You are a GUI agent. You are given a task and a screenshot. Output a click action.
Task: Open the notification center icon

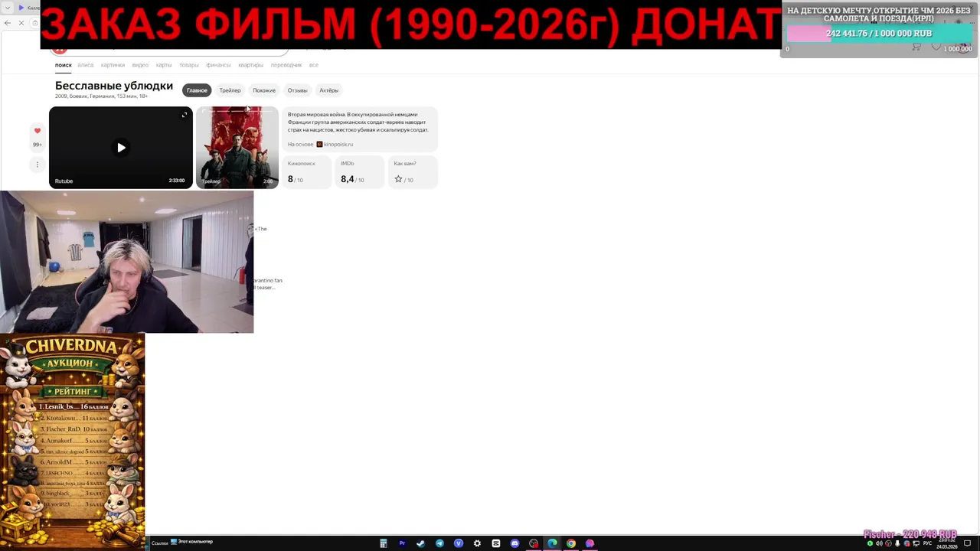[x=968, y=543]
